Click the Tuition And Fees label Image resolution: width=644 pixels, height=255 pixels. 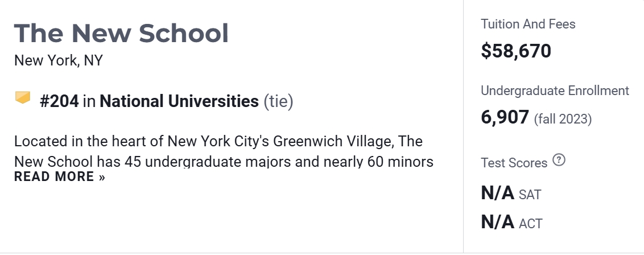[528, 24]
